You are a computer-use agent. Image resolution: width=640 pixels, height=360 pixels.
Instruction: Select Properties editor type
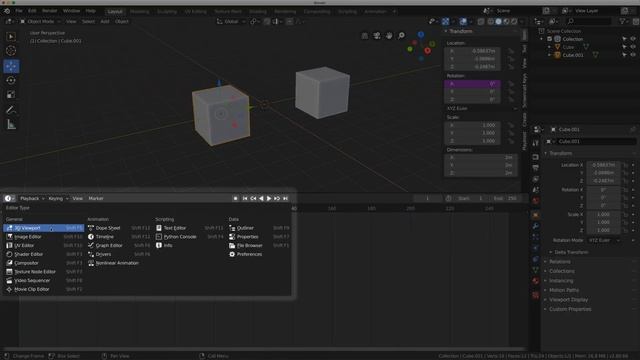259,237
